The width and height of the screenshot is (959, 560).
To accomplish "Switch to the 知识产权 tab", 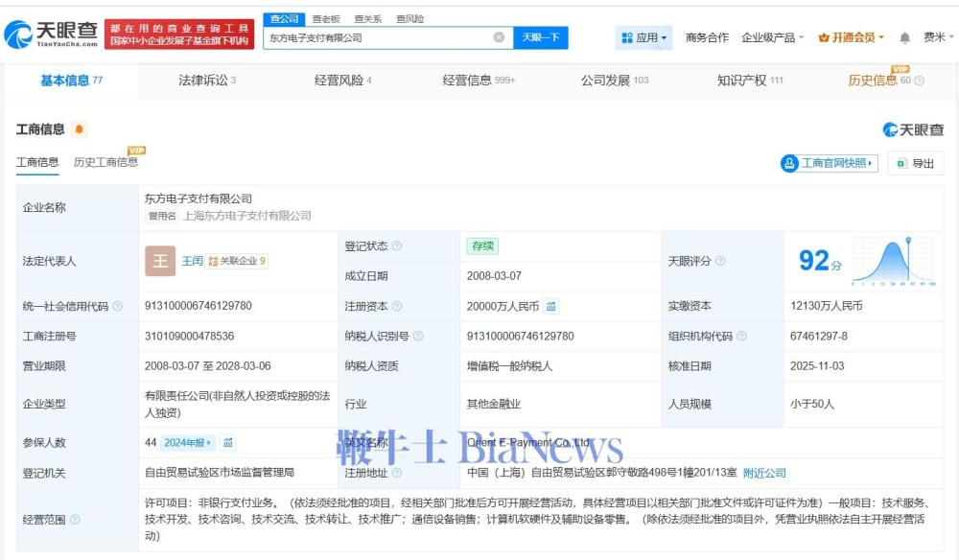I will click(x=750, y=81).
